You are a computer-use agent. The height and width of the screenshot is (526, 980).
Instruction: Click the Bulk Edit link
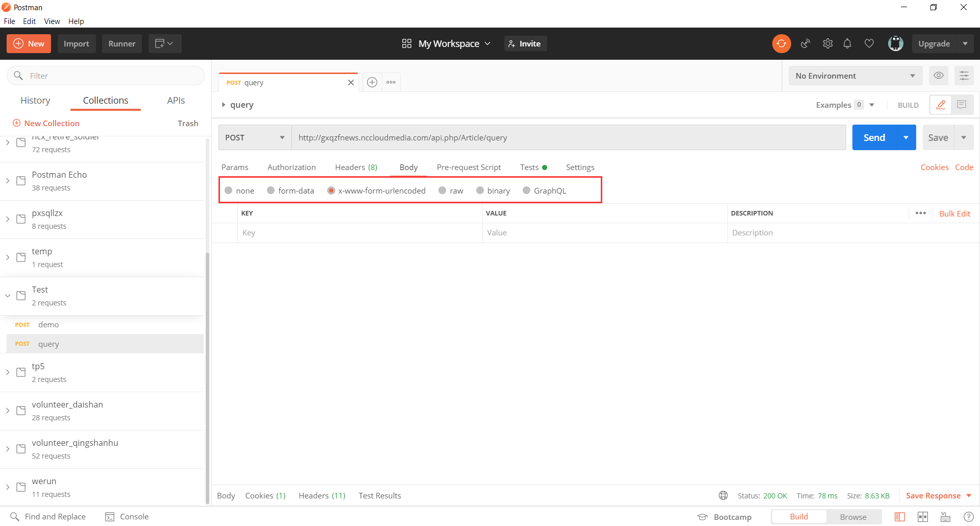tap(954, 213)
